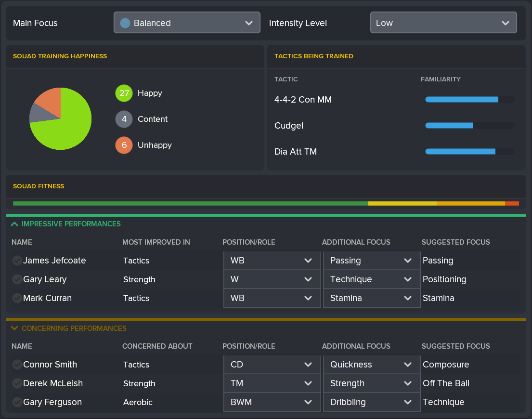Click the green Happy count badge

click(124, 93)
